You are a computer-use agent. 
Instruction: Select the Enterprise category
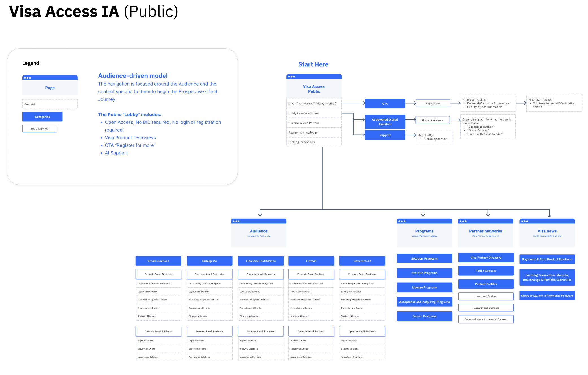tap(210, 261)
